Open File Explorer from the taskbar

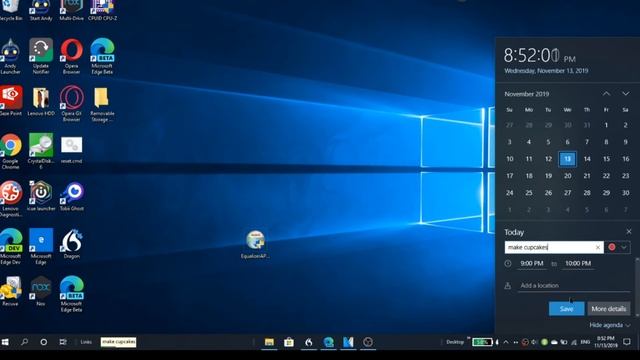tap(269, 342)
